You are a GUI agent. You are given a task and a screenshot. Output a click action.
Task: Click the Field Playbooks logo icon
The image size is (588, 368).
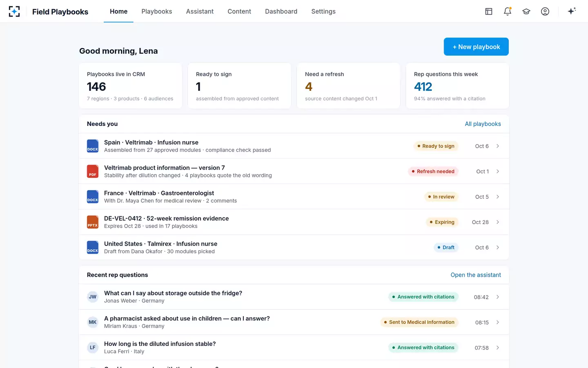[x=14, y=11]
